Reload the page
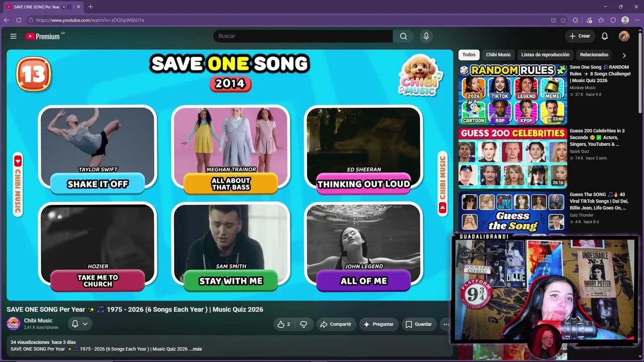This screenshot has width=644, height=362. point(19,20)
